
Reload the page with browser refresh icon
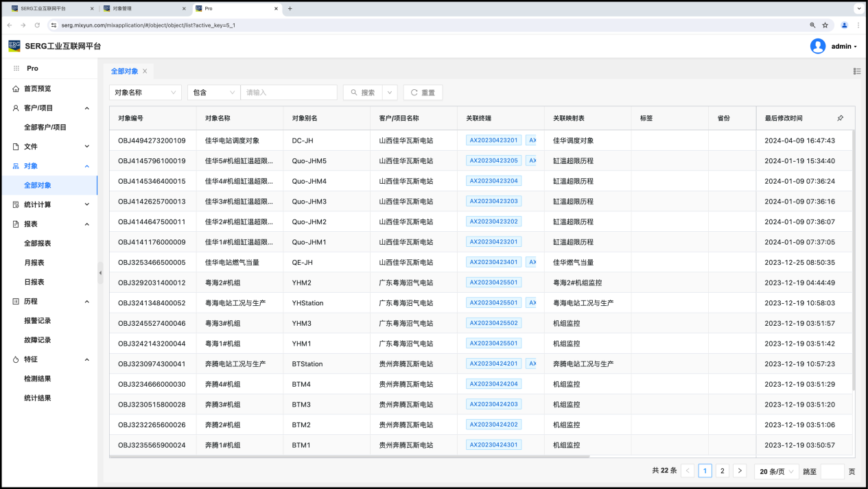38,25
